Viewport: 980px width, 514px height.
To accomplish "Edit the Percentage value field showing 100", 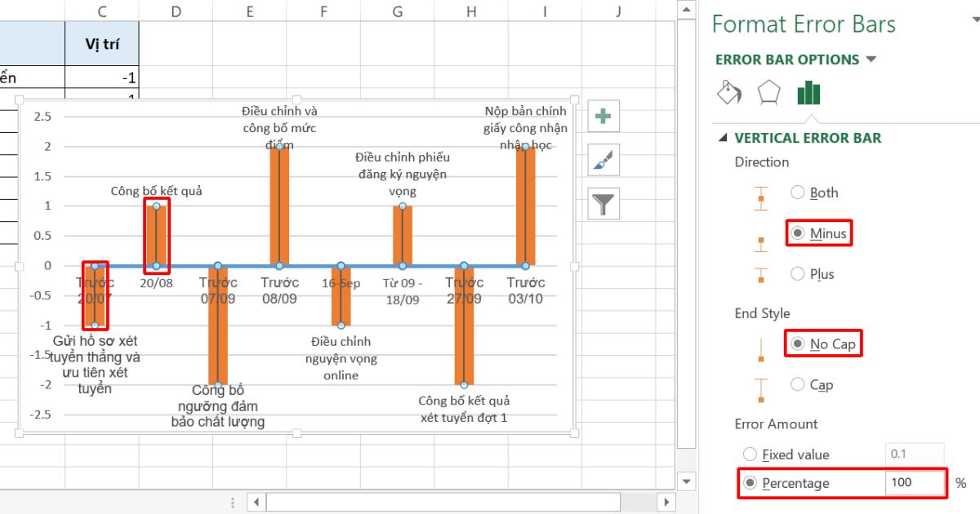I will [x=915, y=482].
